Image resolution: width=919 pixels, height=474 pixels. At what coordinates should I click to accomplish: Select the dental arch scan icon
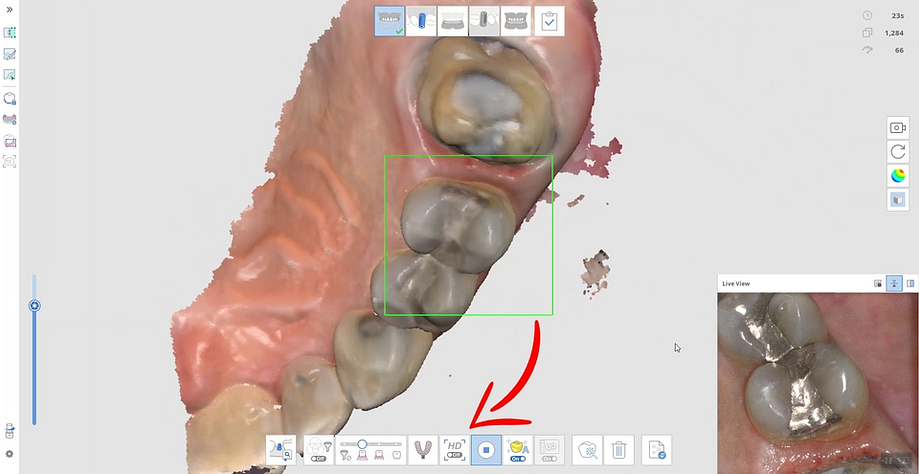pos(423,450)
